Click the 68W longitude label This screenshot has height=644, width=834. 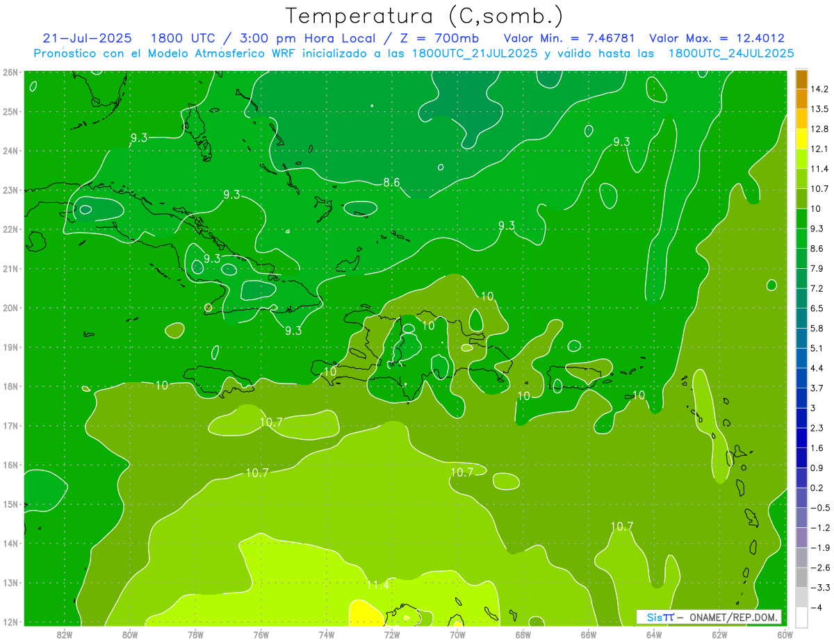pyautogui.click(x=523, y=634)
